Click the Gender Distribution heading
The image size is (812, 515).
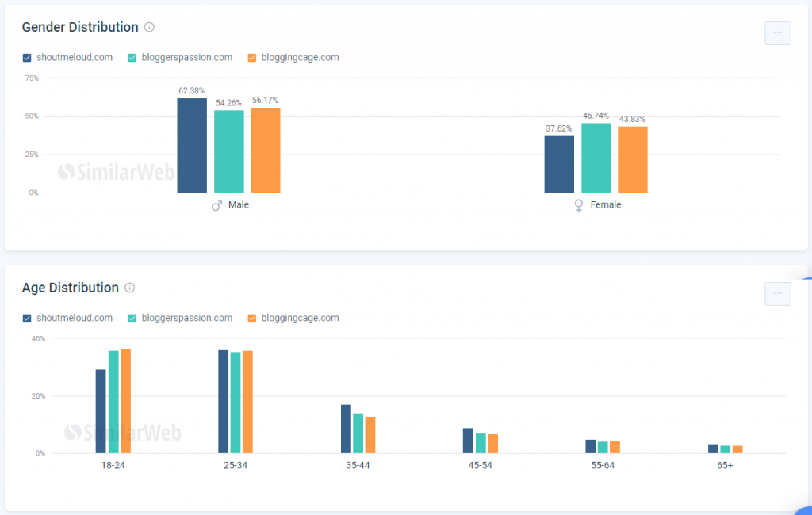pos(80,27)
